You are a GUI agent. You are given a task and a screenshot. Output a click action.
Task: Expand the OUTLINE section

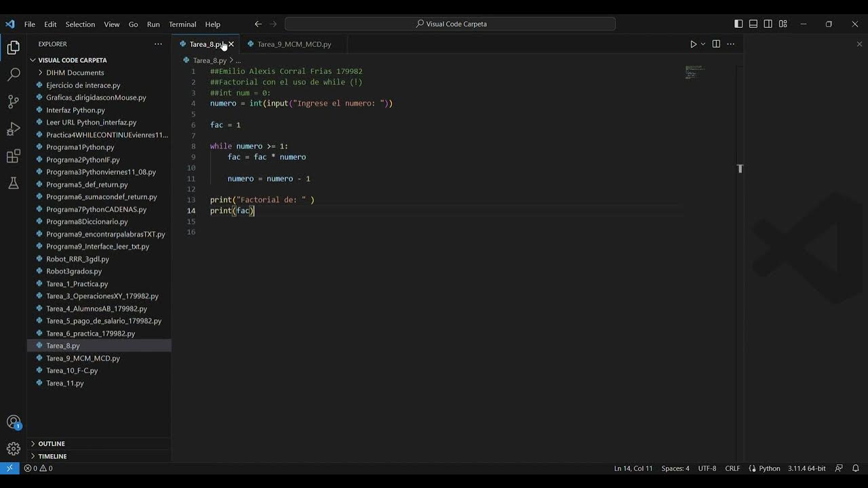[52, 444]
